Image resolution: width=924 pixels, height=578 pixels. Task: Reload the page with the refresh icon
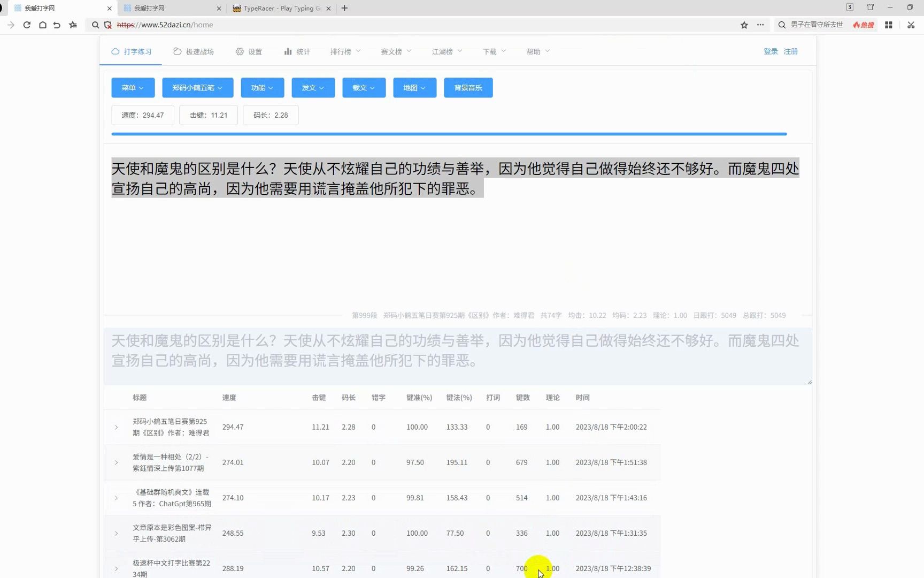[27, 25]
